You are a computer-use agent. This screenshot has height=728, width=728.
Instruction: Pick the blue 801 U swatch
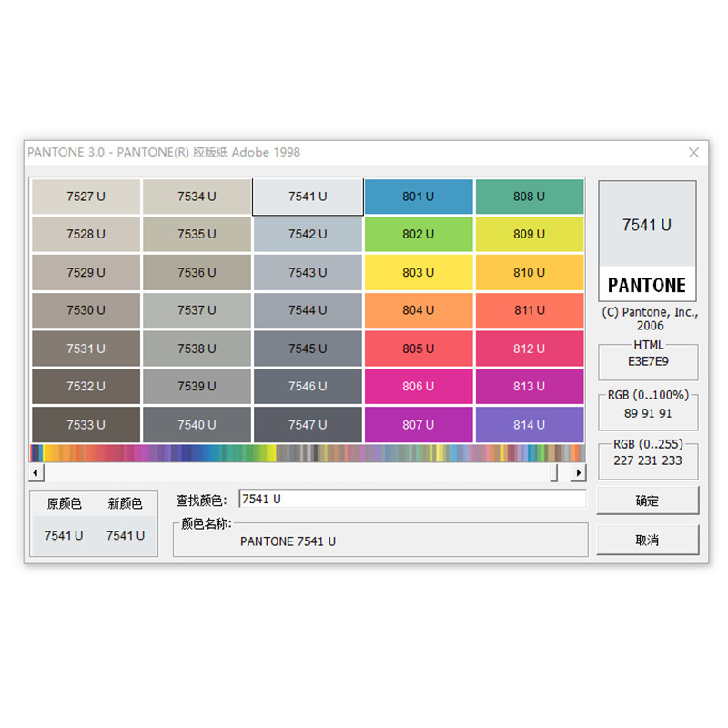click(419, 197)
